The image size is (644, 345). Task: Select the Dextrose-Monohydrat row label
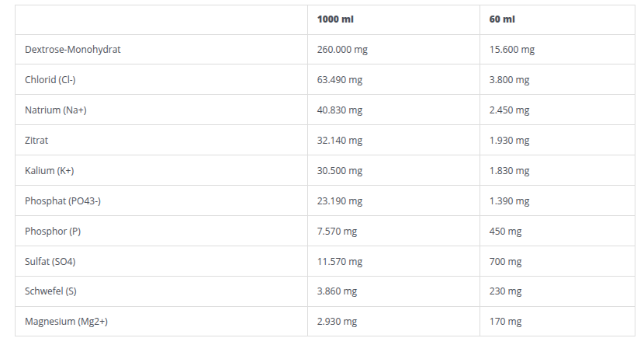pyautogui.click(x=72, y=50)
